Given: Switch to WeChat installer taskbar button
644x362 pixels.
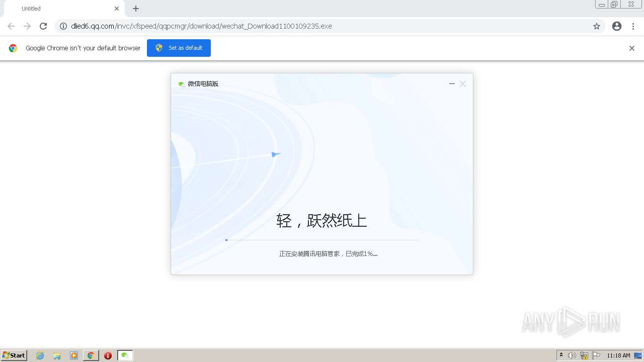Looking at the screenshot, I should pyautogui.click(x=125, y=355).
